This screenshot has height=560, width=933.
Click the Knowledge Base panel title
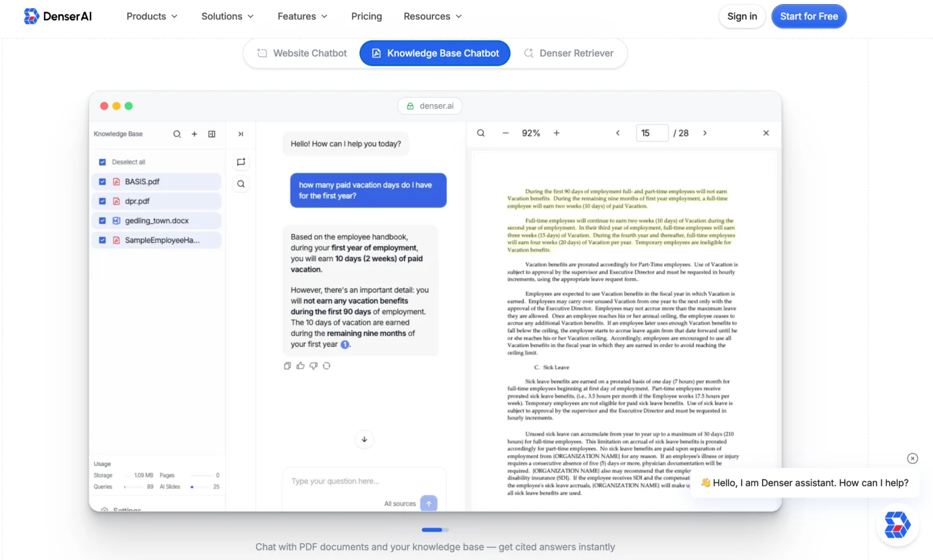(118, 134)
